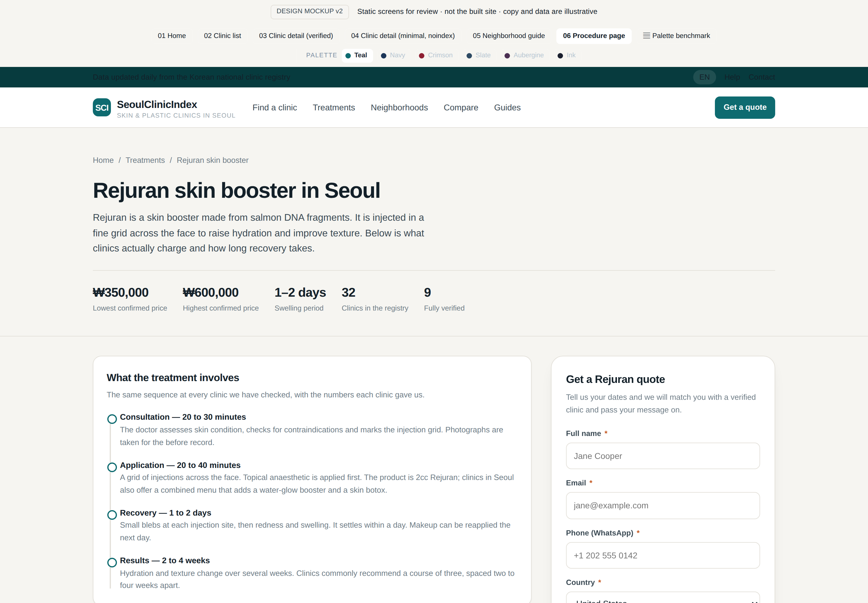Click the Recovery step circle marker
The width and height of the screenshot is (868, 603).
tap(112, 515)
